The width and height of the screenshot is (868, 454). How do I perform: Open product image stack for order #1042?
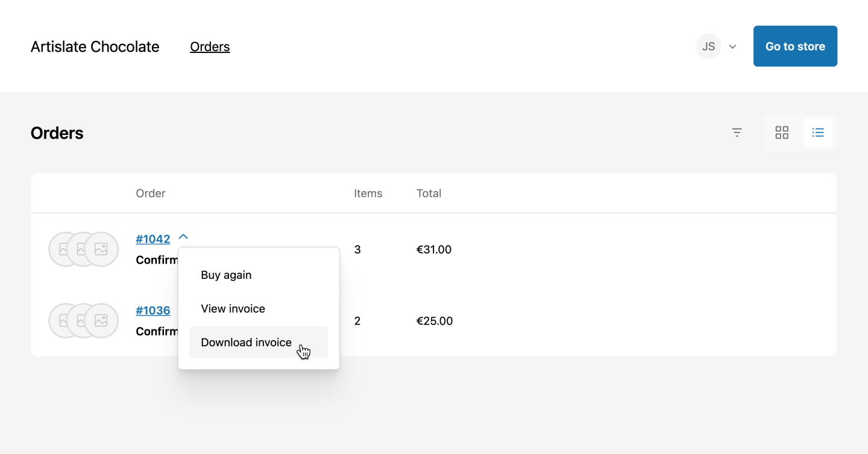(83, 249)
